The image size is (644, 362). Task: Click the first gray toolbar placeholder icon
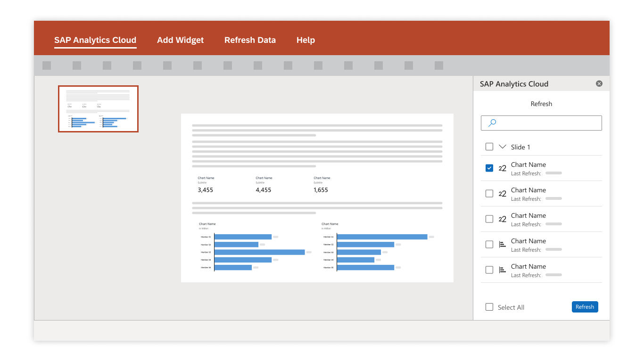(47, 66)
